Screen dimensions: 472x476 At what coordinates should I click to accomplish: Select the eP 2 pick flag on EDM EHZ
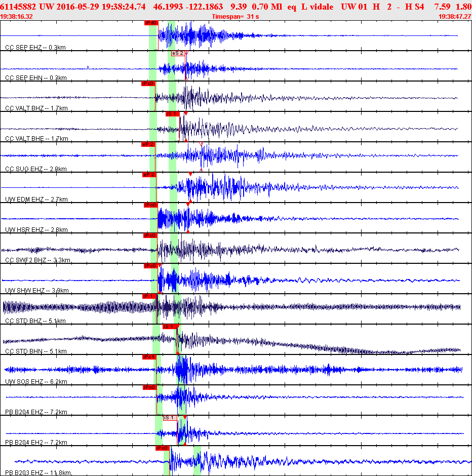click(x=149, y=175)
